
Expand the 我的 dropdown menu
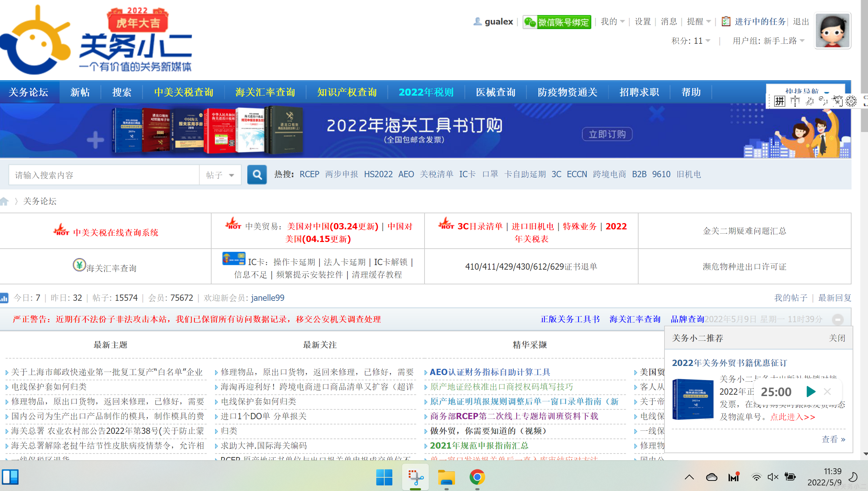point(613,22)
